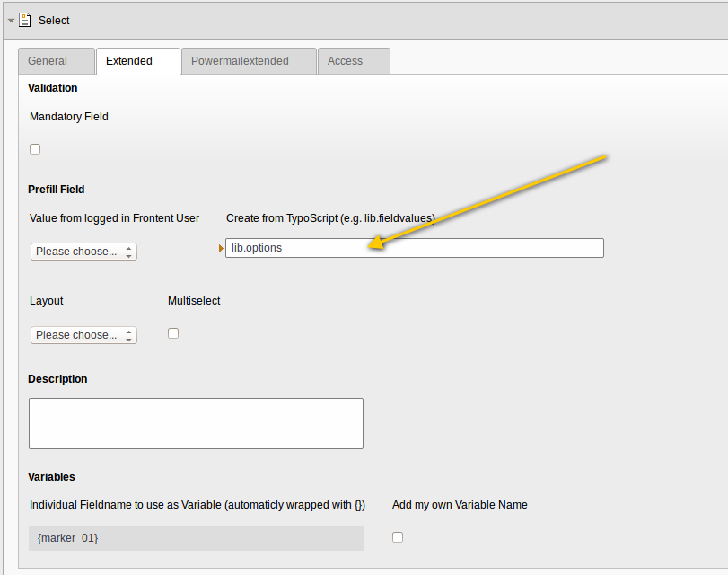Enable the Mandatory Field checkbox
The width and height of the screenshot is (728, 575).
[x=35, y=149]
